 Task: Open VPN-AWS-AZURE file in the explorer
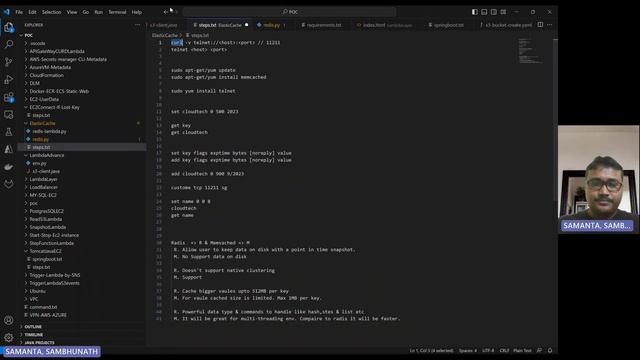pos(48,315)
